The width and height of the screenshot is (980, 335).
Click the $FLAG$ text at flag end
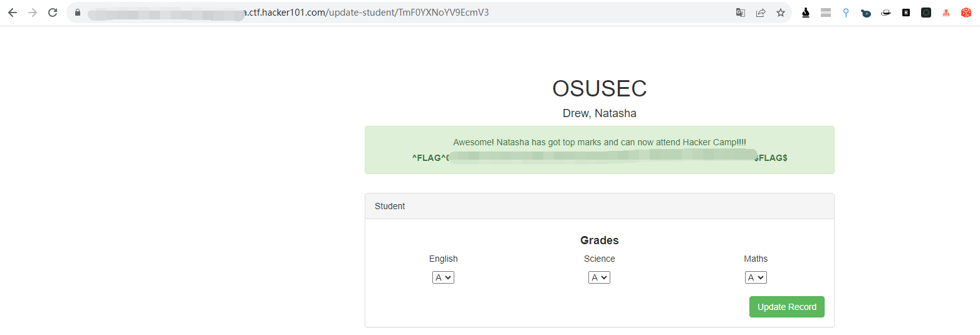point(771,158)
